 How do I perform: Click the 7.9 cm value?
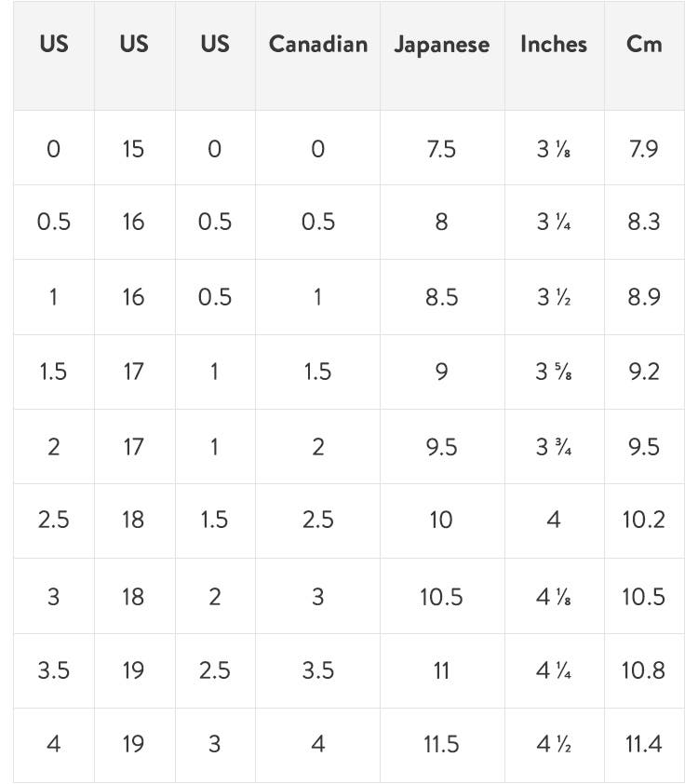[x=644, y=148]
